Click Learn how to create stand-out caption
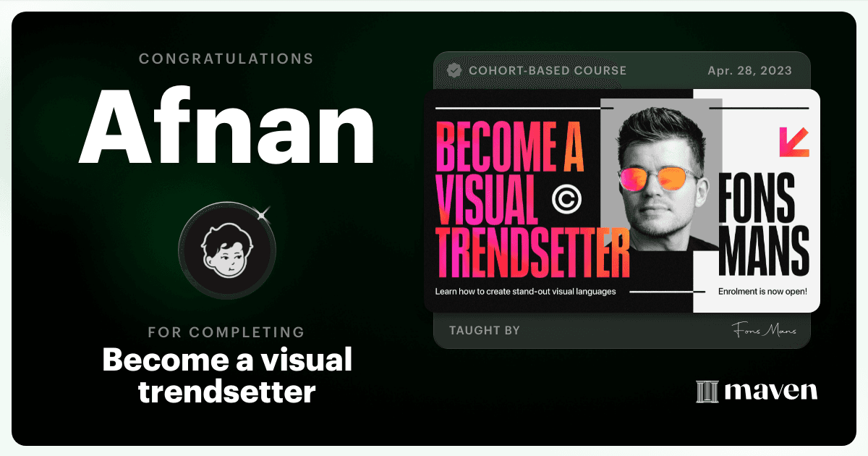868x456 pixels. 525,292
